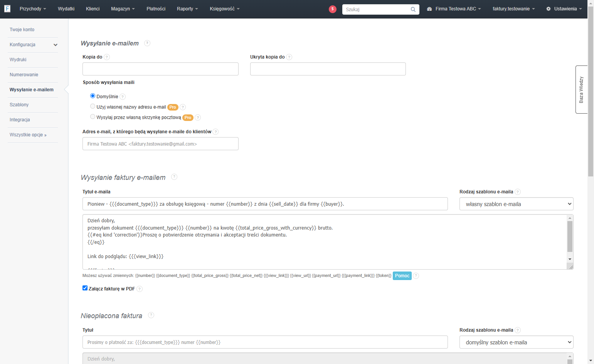
Task: Click the Ukryta kopia do input field
Action: [x=328, y=69]
